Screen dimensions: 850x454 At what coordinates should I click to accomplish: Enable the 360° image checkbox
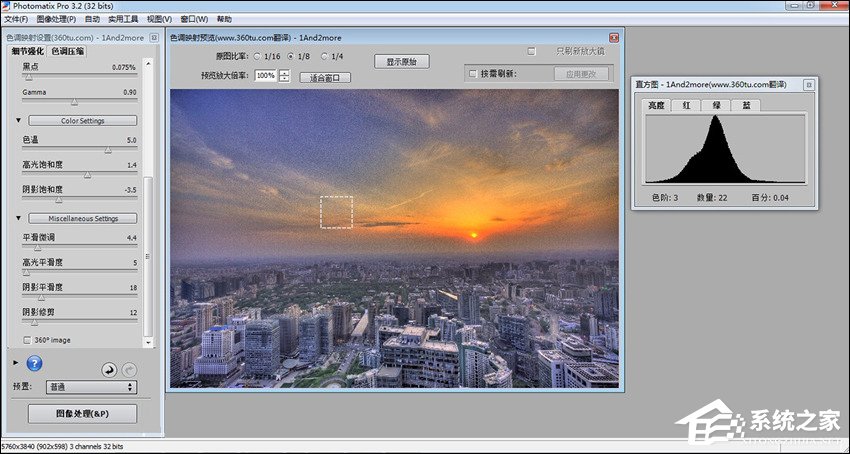[26, 340]
